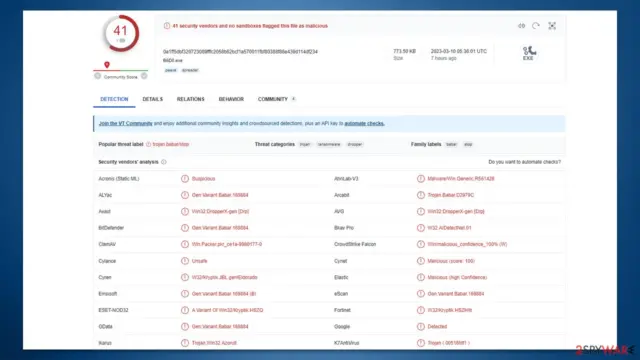Click the EXE file type icon
The image size is (640, 360).
[529, 53]
